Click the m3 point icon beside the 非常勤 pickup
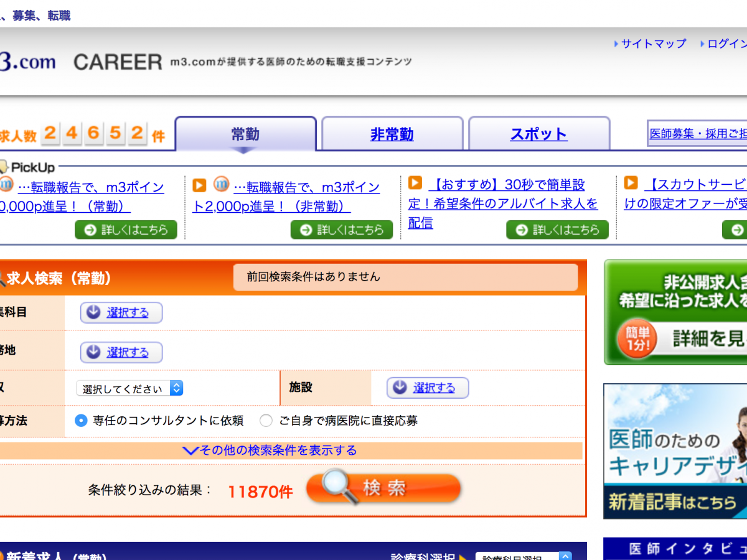 pyautogui.click(x=221, y=185)
